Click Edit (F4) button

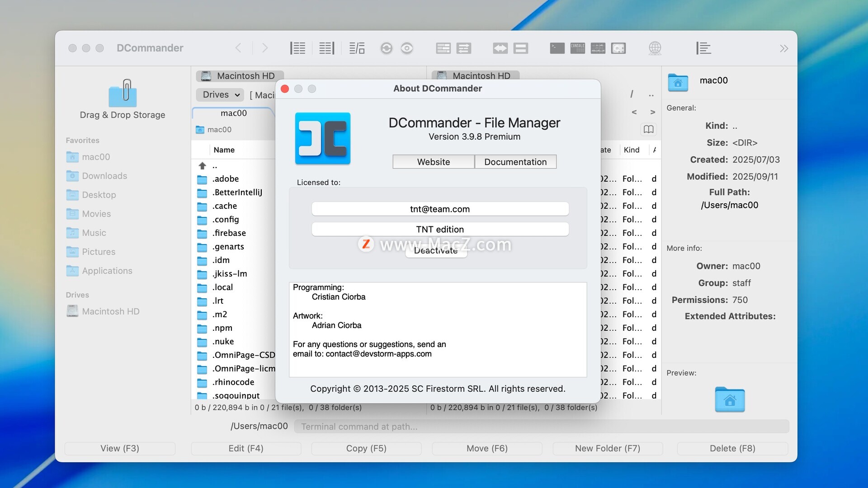pyautogui.click(x=246, y=448)
